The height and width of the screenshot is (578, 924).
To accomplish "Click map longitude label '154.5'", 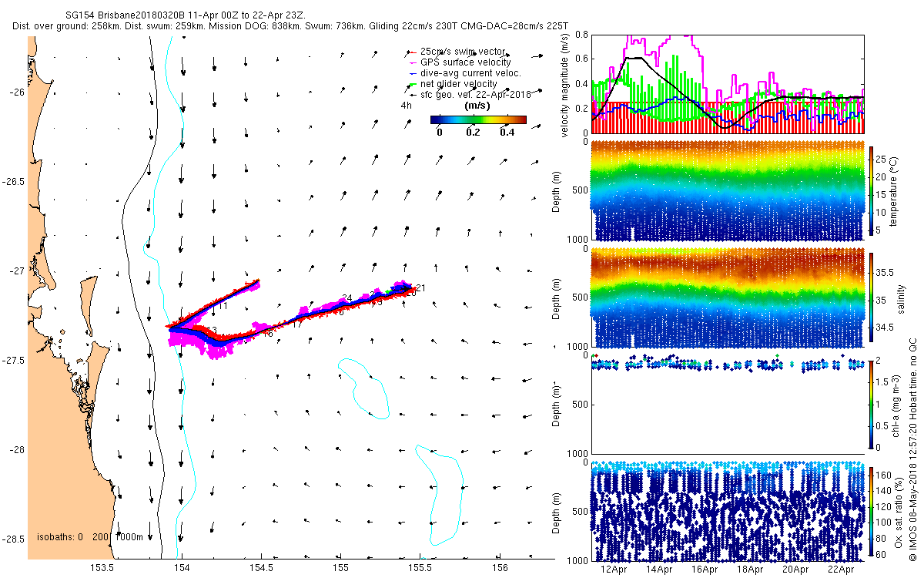I will (x=262, y=568).
